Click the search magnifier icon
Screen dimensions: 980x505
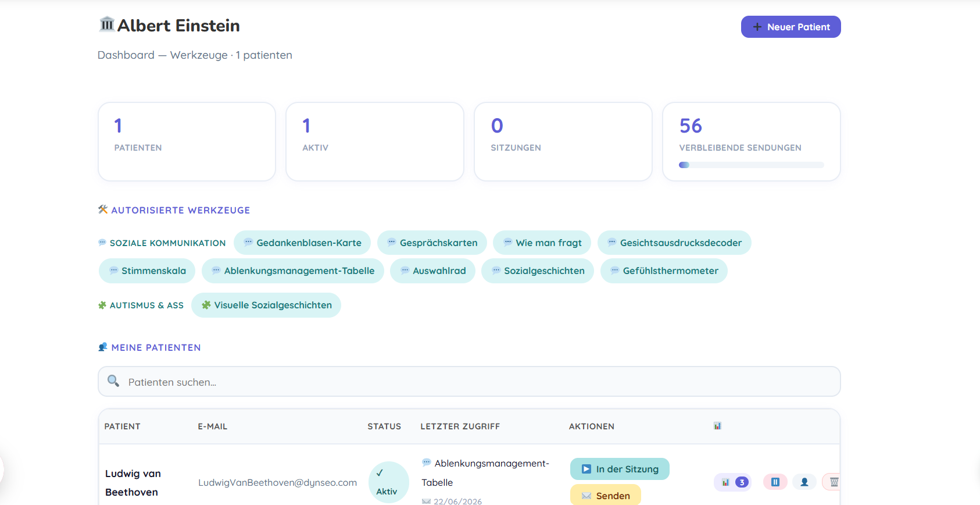113,381
